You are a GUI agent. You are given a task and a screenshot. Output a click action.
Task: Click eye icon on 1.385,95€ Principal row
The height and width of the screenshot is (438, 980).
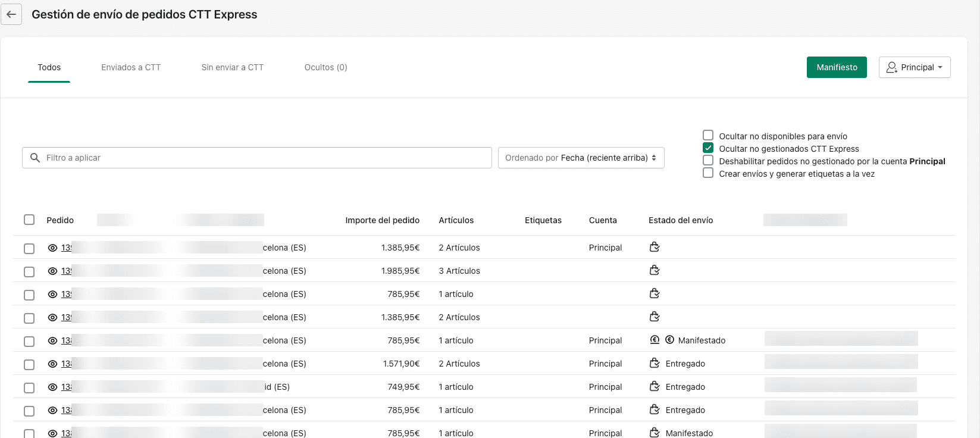pyautogui.click(x=52, y=248)
